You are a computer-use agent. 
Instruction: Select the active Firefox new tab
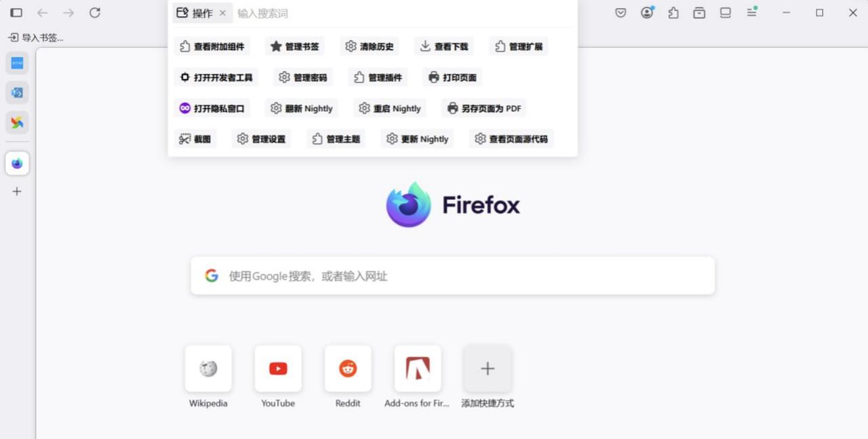17,163
